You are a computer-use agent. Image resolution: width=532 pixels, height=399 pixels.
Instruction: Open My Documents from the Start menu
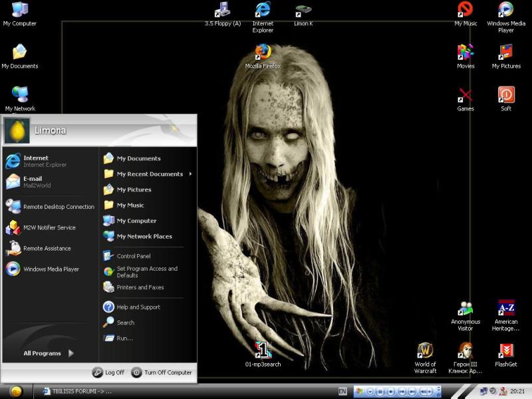pyautogui.click(x=148, y=158)
